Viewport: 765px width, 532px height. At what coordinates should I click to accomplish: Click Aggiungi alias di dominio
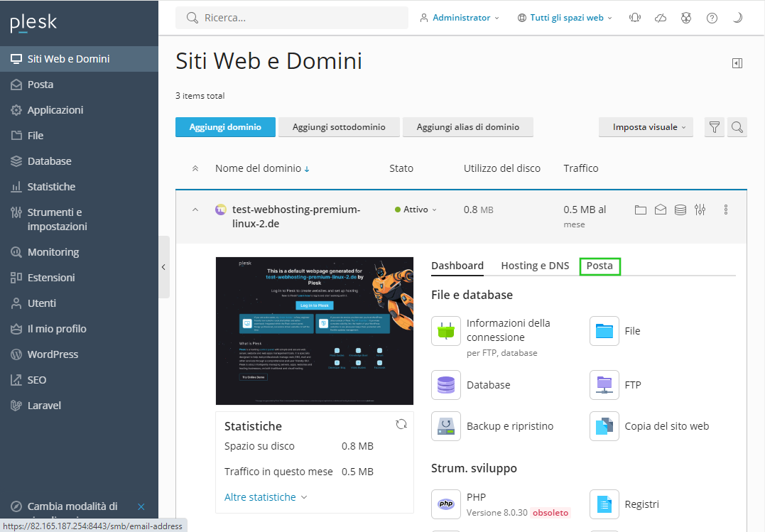click(x=468, y=127)
